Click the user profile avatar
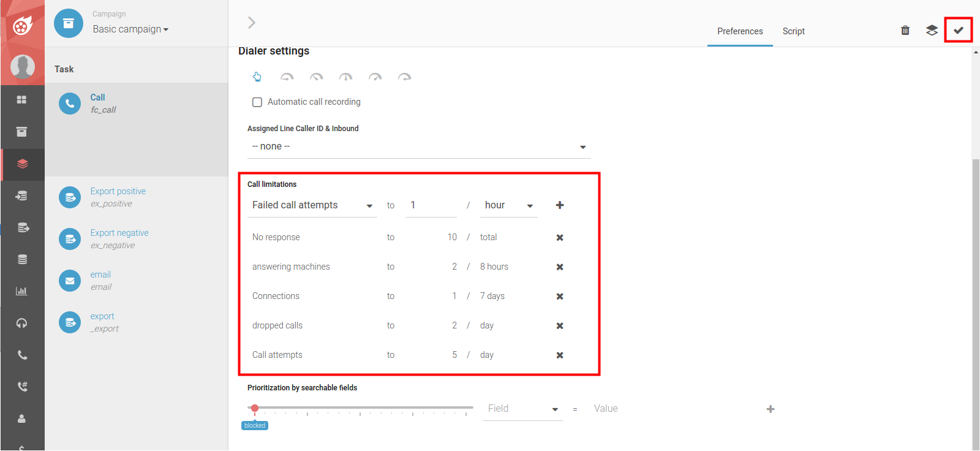This screenshot has width=980, height=451. pyautogui.click(x=23, y=66)
